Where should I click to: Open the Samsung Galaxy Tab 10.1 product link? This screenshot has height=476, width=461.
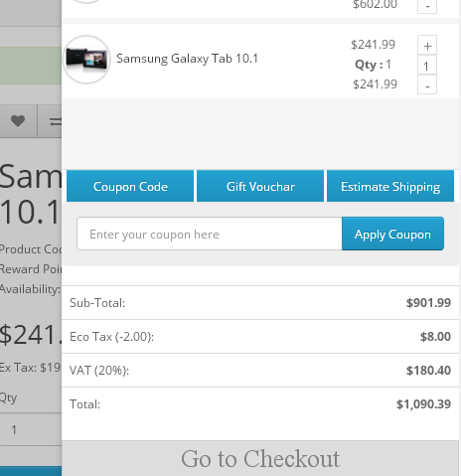click(187, 59)
